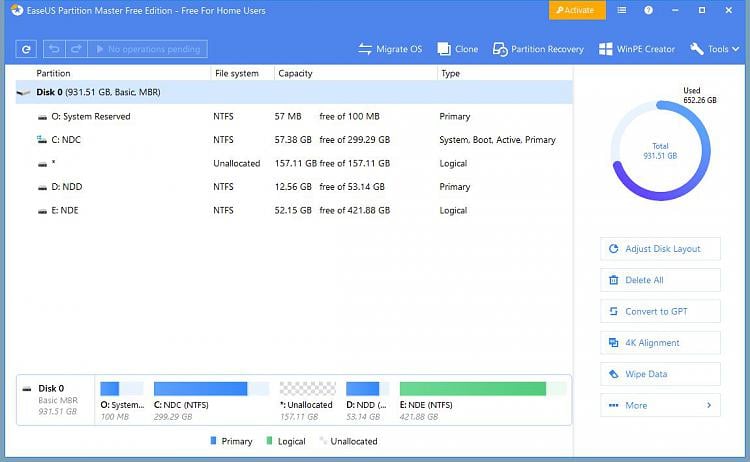
Task: Open WinPE Creator
Action: click(x=637, y=49)
